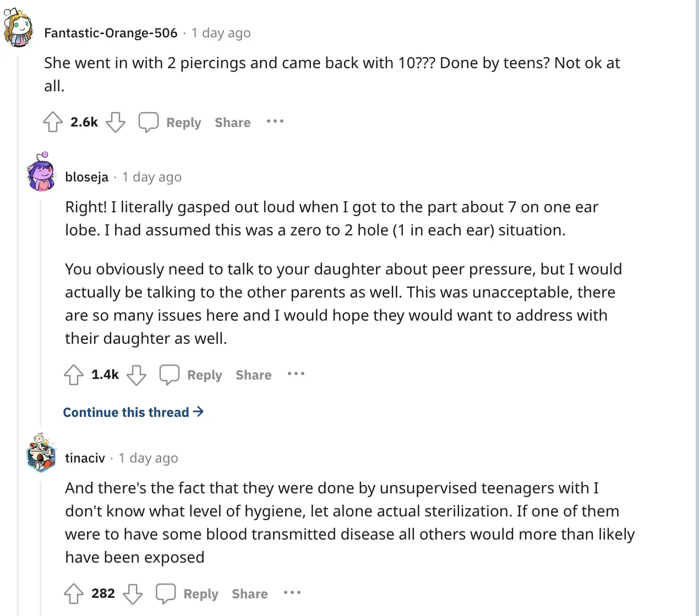Image resolution: width=699 pixels, height=616 pixels.
Task: Open more options on tinaciv's comment
Action: (292, 592)
